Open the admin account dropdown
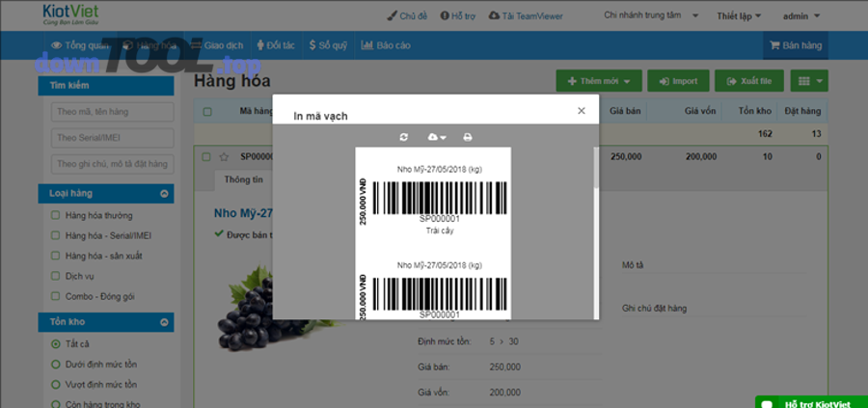This screenshot has height=408, width=868. 801,16
